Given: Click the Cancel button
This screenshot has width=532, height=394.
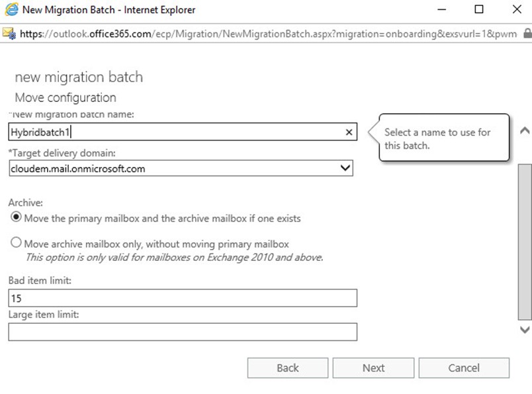Looking at the screenshot, I should 464,368.
